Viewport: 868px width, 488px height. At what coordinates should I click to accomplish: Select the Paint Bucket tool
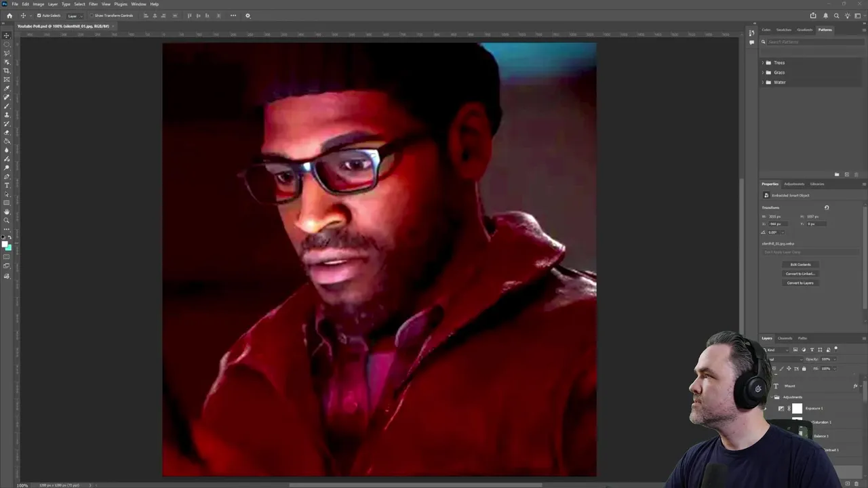point(7,141)
